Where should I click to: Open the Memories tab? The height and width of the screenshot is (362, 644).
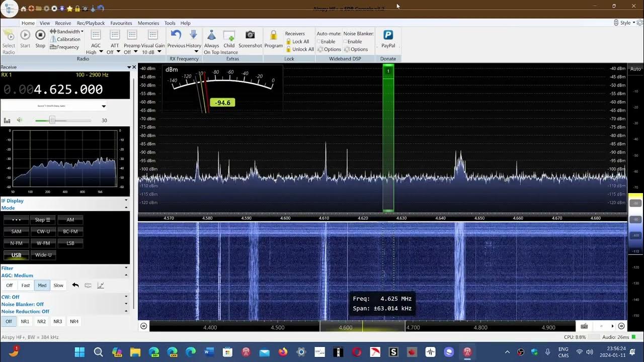(x=148, y=23)
